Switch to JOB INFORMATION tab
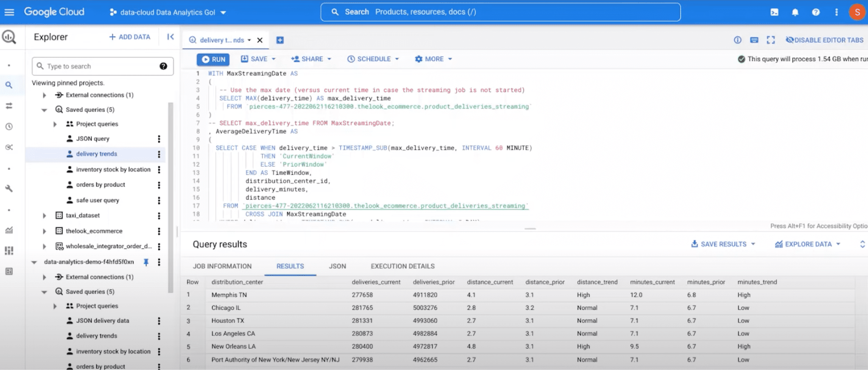The width and height of the screenshot is (868, 370). point(222,266)
